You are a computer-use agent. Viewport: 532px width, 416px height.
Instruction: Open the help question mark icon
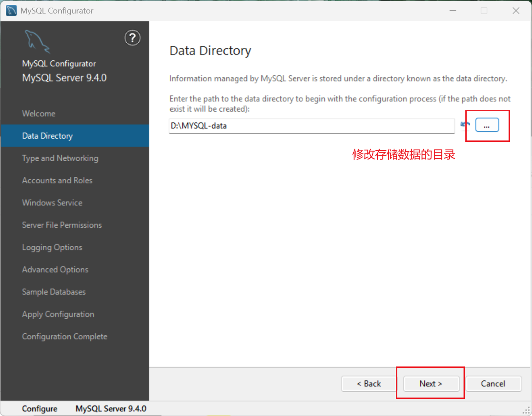click(x=132, y=38)
